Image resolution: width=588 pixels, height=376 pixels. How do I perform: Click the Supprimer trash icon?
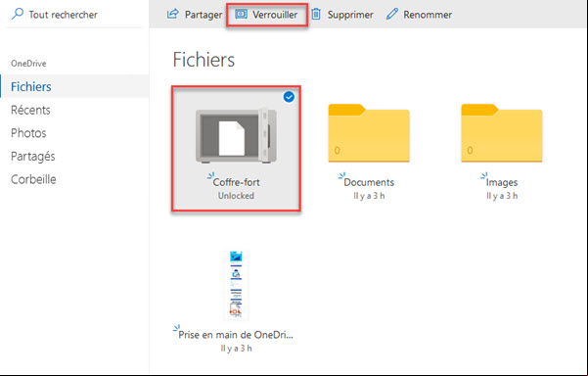[316, 15]
